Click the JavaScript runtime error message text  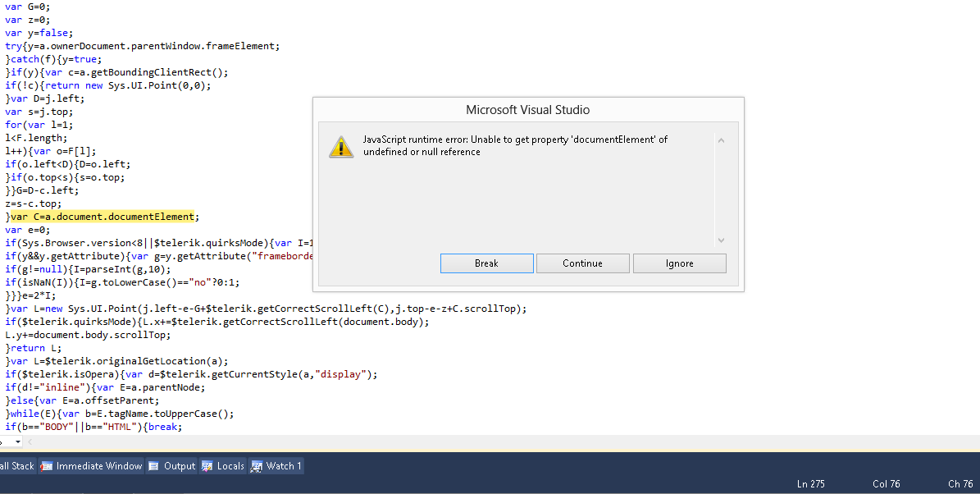tap(515, 145)
